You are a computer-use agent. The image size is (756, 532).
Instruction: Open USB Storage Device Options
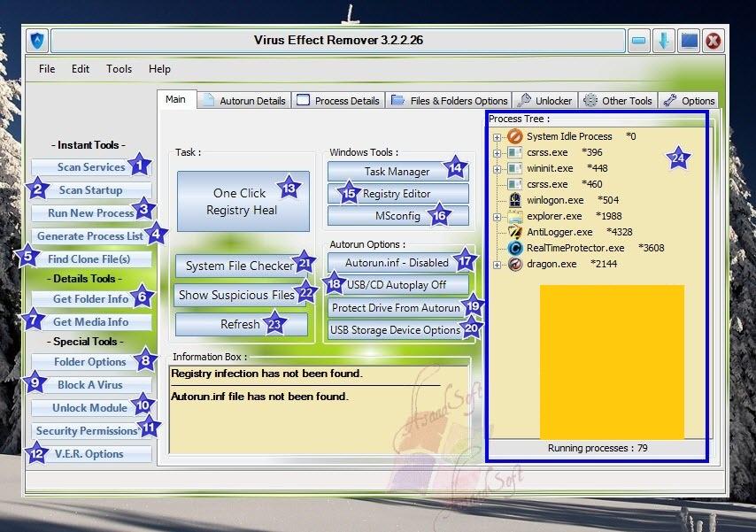(397, 330)
